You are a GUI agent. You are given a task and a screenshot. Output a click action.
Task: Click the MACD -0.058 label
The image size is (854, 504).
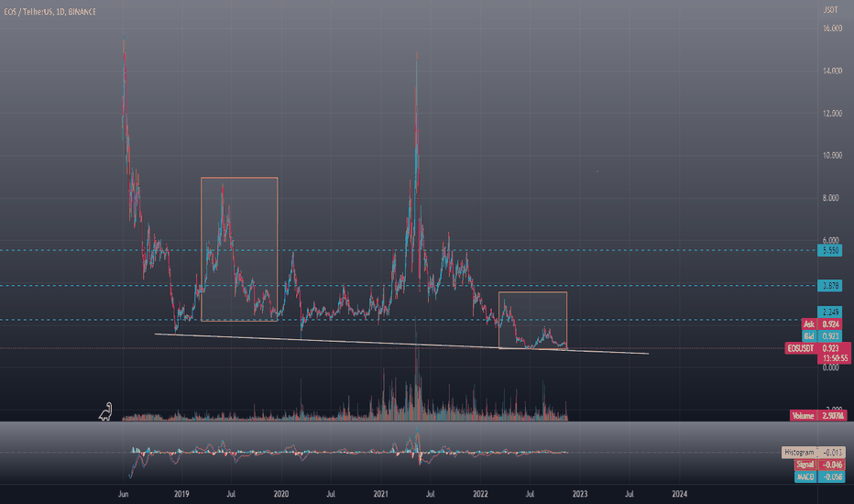820,477
